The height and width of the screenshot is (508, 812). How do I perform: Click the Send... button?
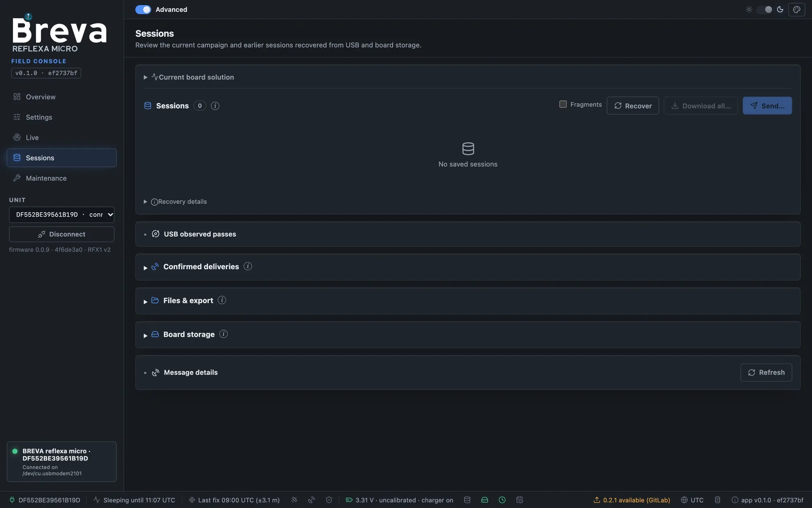[x=767, y=106]
